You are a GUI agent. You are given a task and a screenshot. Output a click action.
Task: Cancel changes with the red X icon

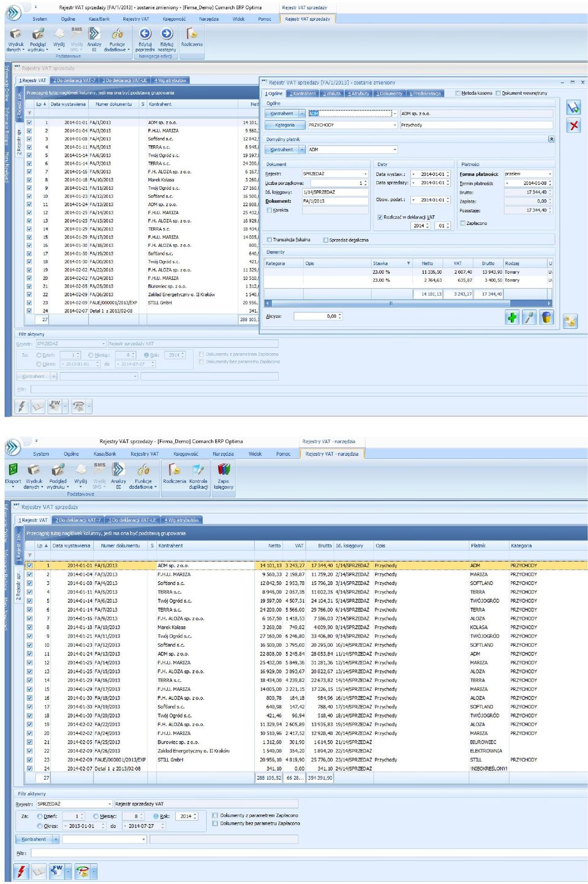pyautogui.click(x=573, y=126)
